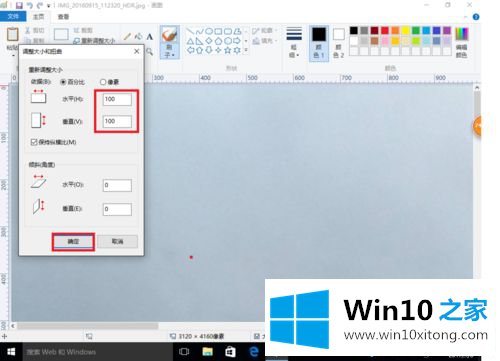Select the Rounded rectangle shape

[228, 31]
